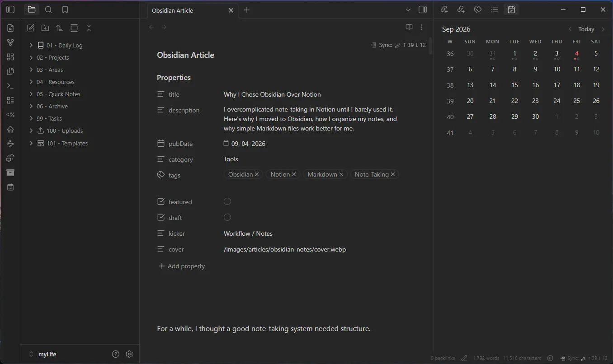Image resolution: width=613 pixels, height=364 pixels.
Task: Open the Outgoing links tab in right sidebar
Action: pyautogui.click(x=461, y=9)
